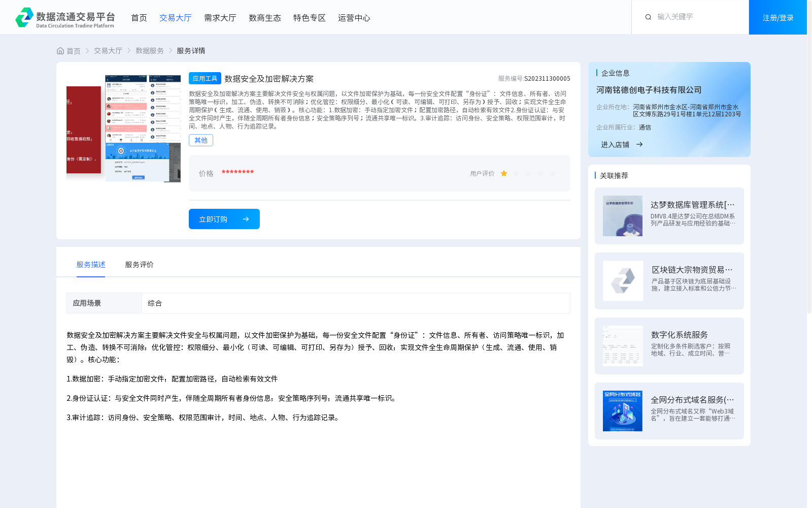
Task: Open the 数商生态 menu item
Action: tap(265, 18)
